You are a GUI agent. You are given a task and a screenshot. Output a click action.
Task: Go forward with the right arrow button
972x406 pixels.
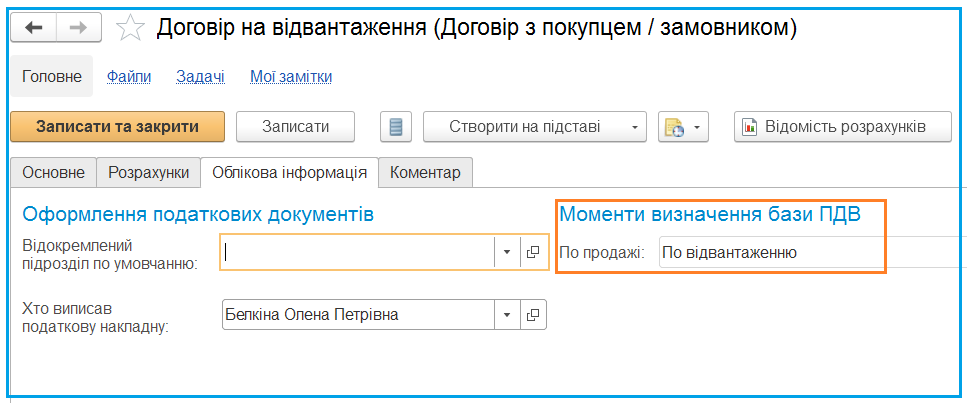click(79, 28)
